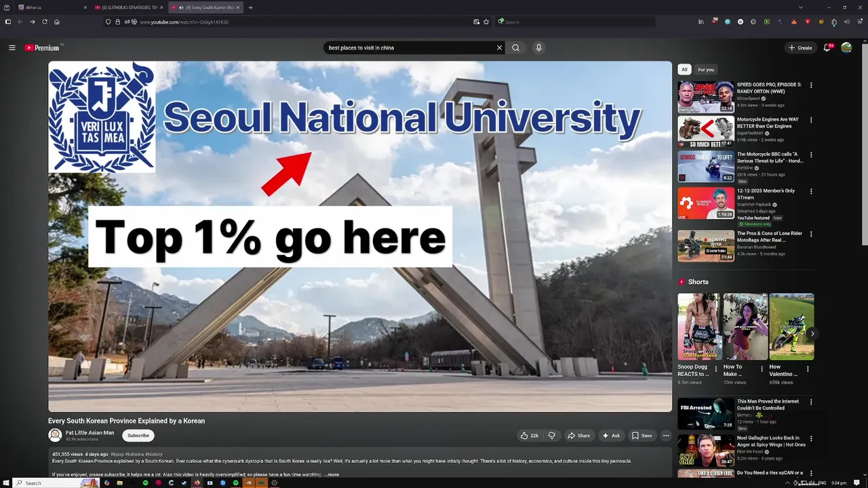Image resolution: width=868 pixels, height=488 pixels.
Task: Save the video to a playlist
Action: click(642, 436)
